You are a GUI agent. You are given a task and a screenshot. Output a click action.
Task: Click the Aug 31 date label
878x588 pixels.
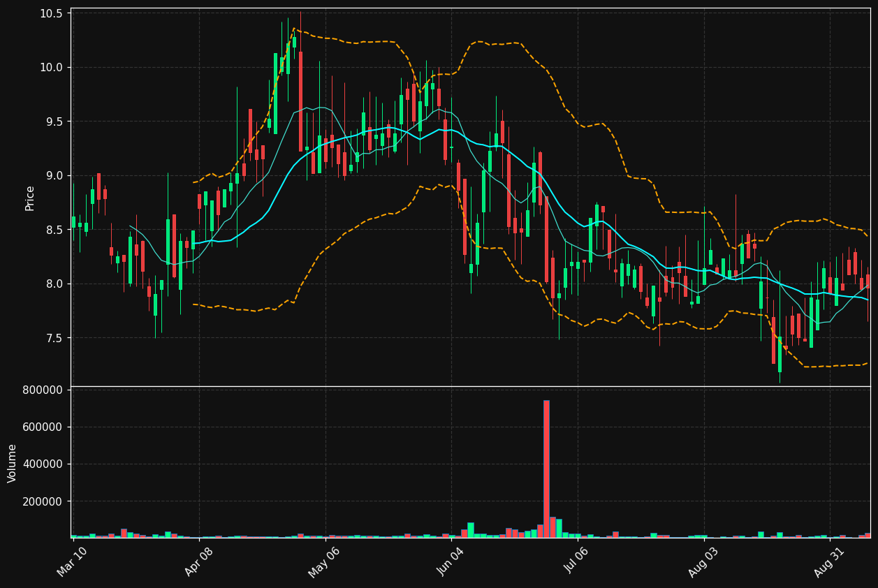(830, 562)
